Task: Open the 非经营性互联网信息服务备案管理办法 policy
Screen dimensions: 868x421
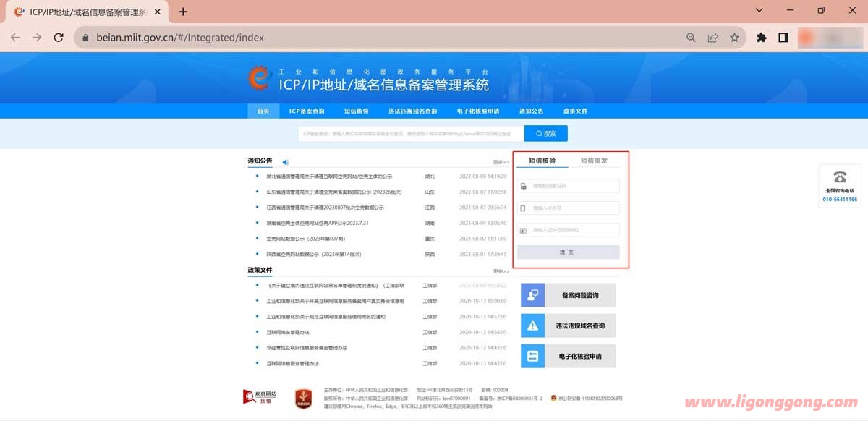Action: coord(307,348)
